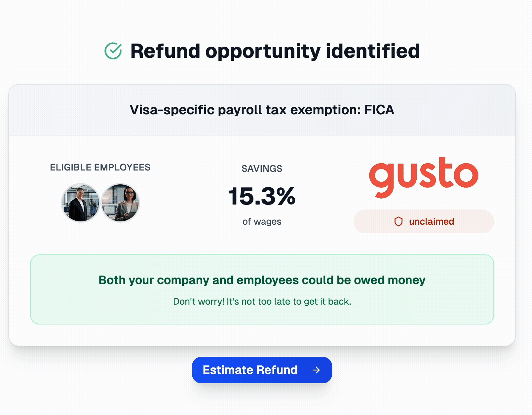The image size is (532, 415).
Task: Click the green info banner box
Action: 262,289
